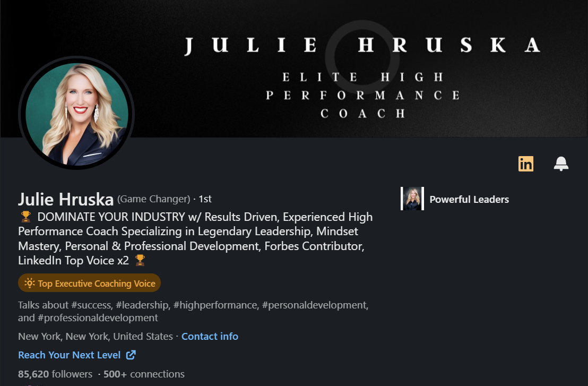Click the external link icon beside Reach Your Next Level
Screen dimensions: 588x386
131,355
